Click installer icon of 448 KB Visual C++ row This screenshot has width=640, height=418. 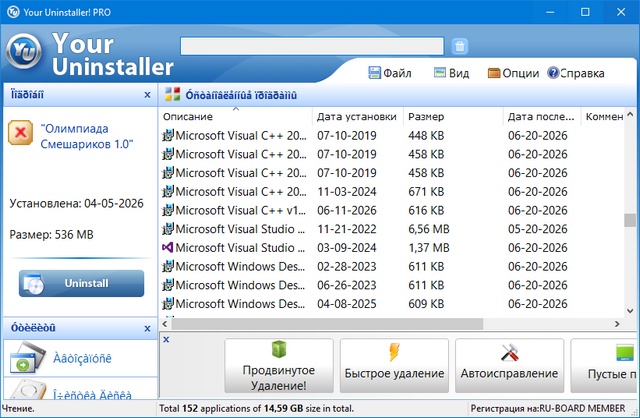coord(168,135)
